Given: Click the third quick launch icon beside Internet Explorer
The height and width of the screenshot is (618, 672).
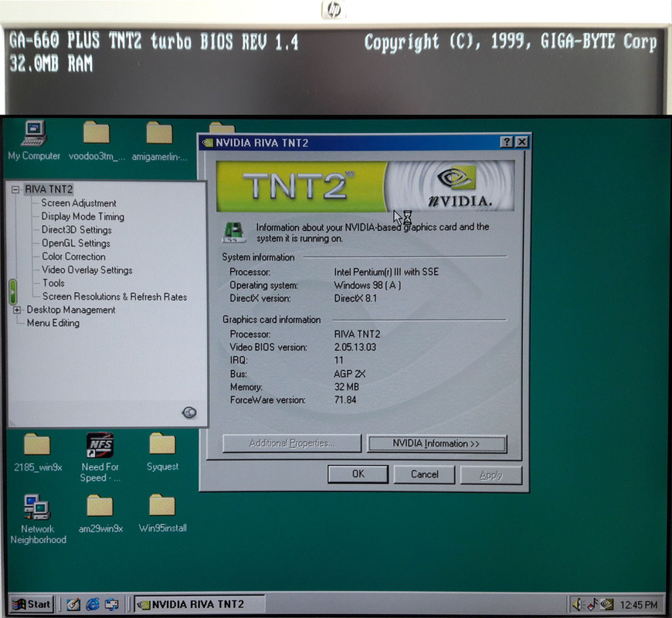Looking at the screenshot, I should (x=112, y=604).
